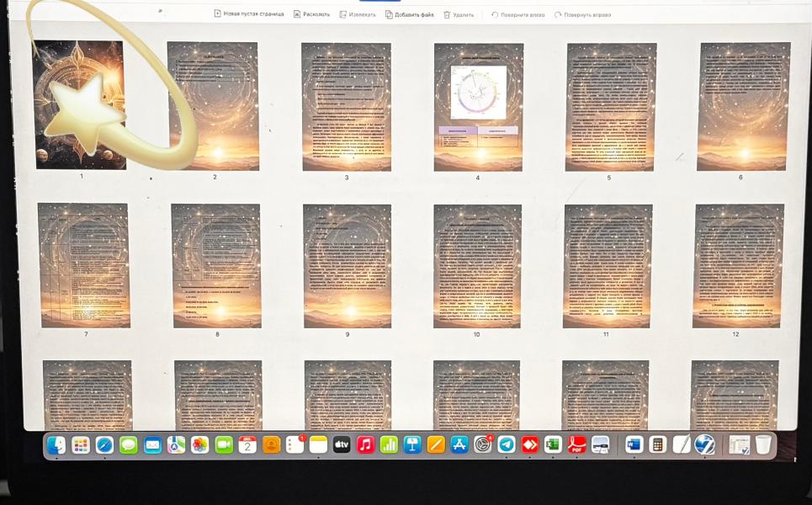The width and height of the screenshot is (812, 505).
Task: Select the page 9 thumbnail
Action: (347, 265)
